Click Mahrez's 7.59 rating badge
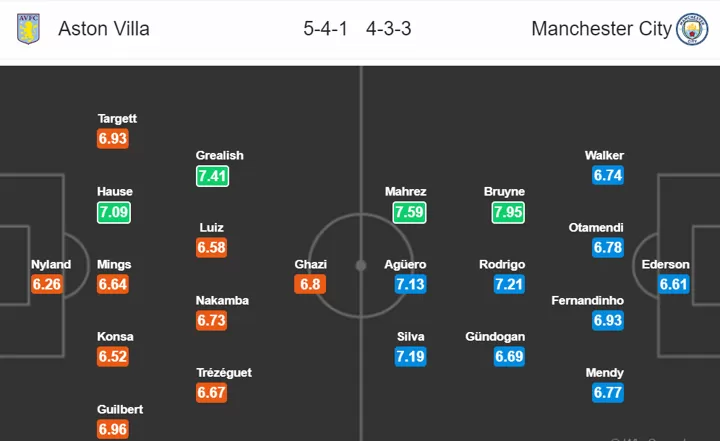Screen dimensions: 720x441 pos(409,212)
